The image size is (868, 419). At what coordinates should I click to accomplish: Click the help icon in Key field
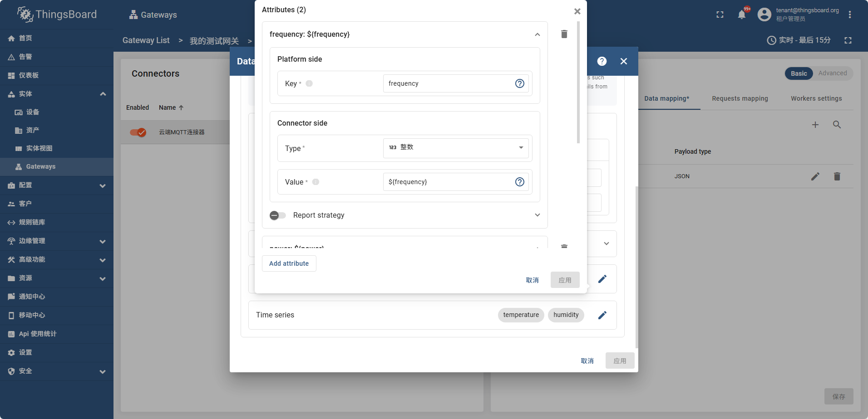pyautogui.click(x=519, y=83)
